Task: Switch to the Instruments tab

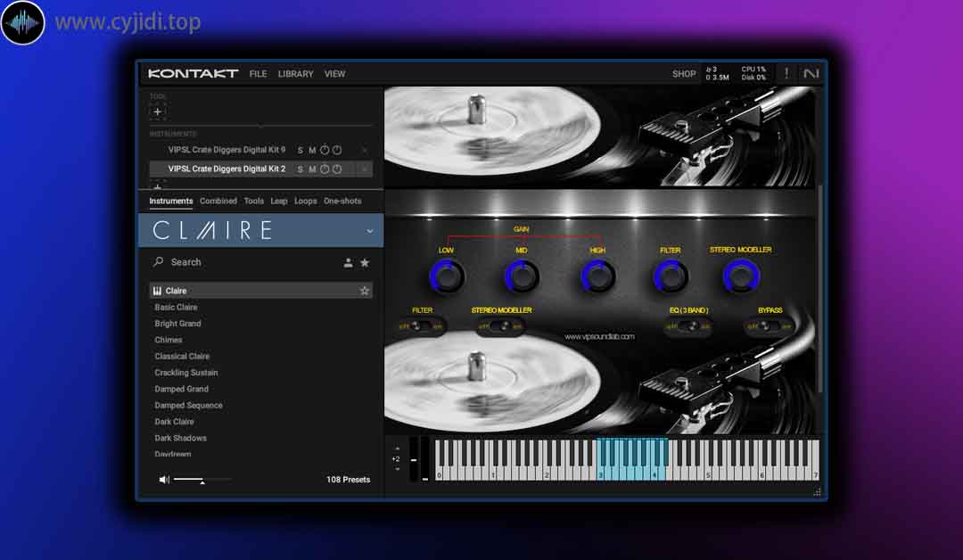Action: coord(170,201)
